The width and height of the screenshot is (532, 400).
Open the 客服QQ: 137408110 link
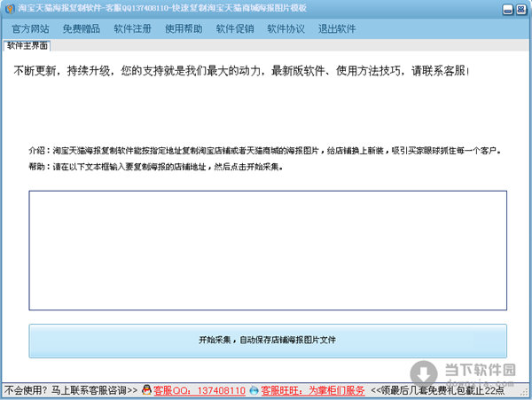click(x=199, y=390)
